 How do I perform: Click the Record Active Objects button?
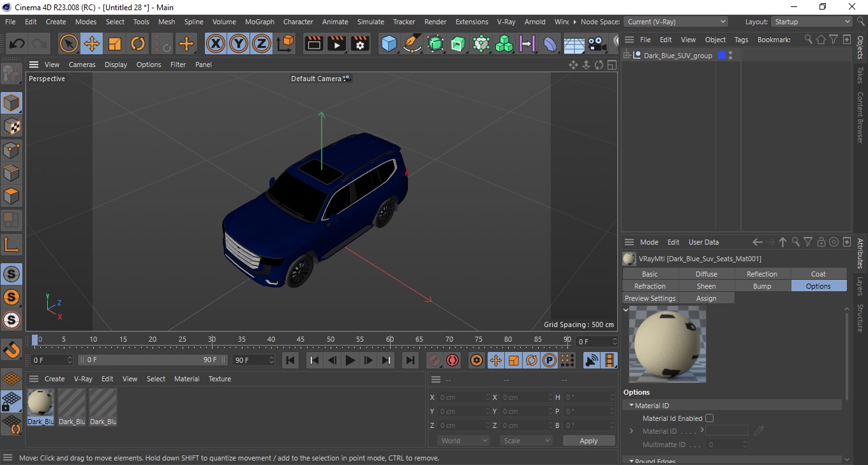(x=435, y=360)
